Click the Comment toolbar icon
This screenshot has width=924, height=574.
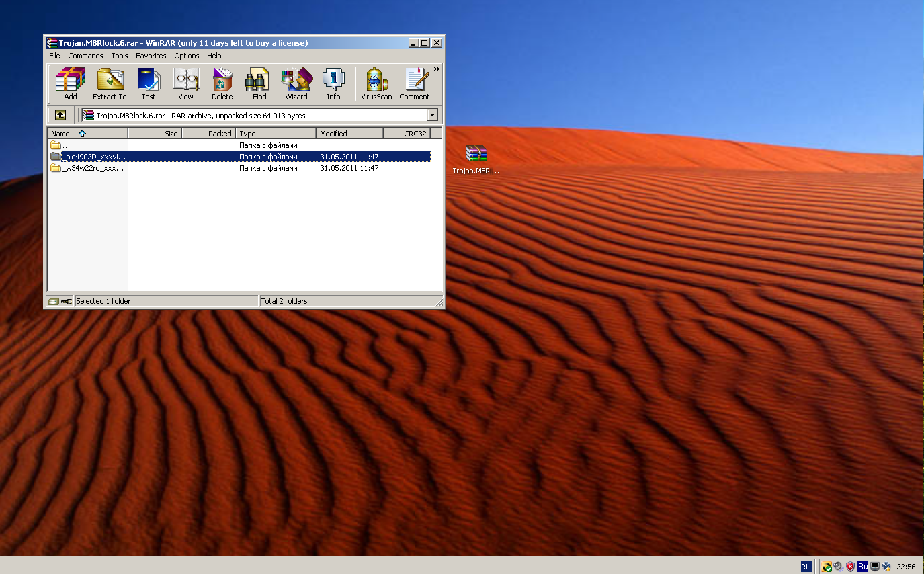pos(414,84)
